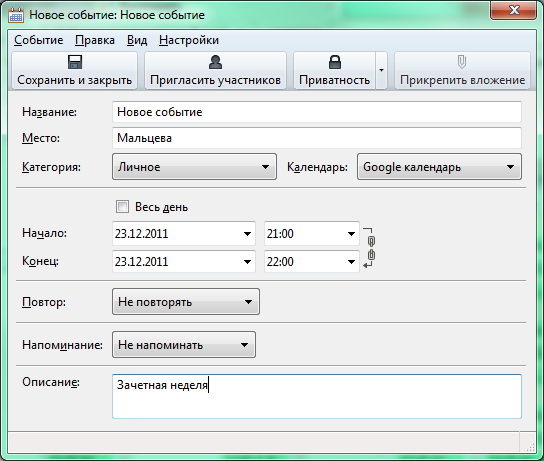Click 'Прикрепить вложение' button label
The width and height of the screenshot is (544, 461).
coord(462,80)
